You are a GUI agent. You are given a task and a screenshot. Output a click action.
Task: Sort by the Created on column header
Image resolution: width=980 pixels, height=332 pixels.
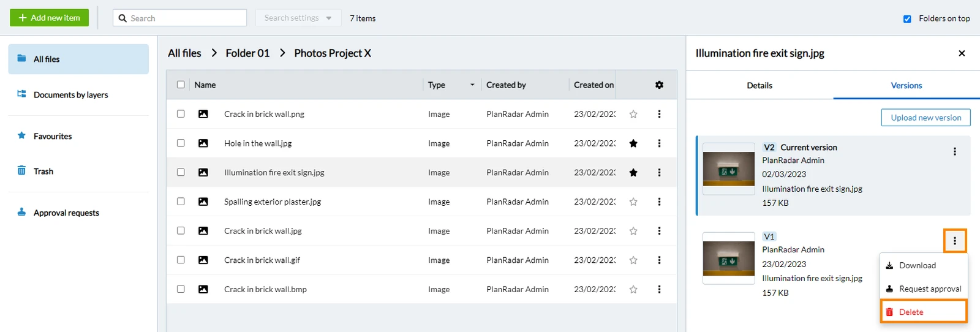[594, 85]
